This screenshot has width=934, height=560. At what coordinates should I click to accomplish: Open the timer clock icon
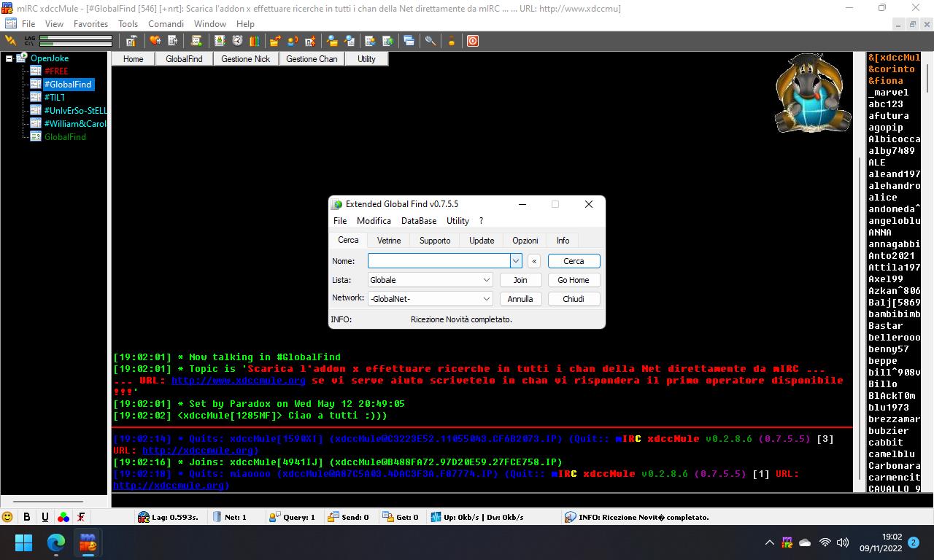point(237,41)
